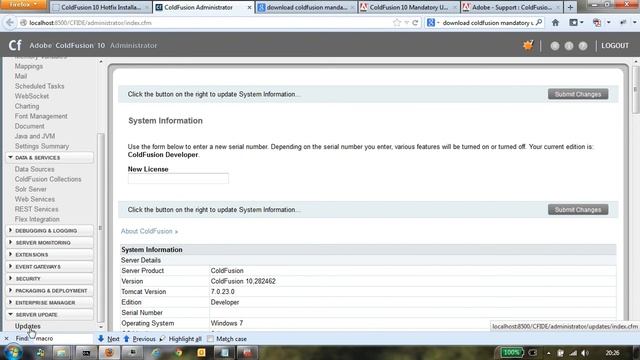Expand Server Monitoring section
640x360 pixels.
point(50,242)
